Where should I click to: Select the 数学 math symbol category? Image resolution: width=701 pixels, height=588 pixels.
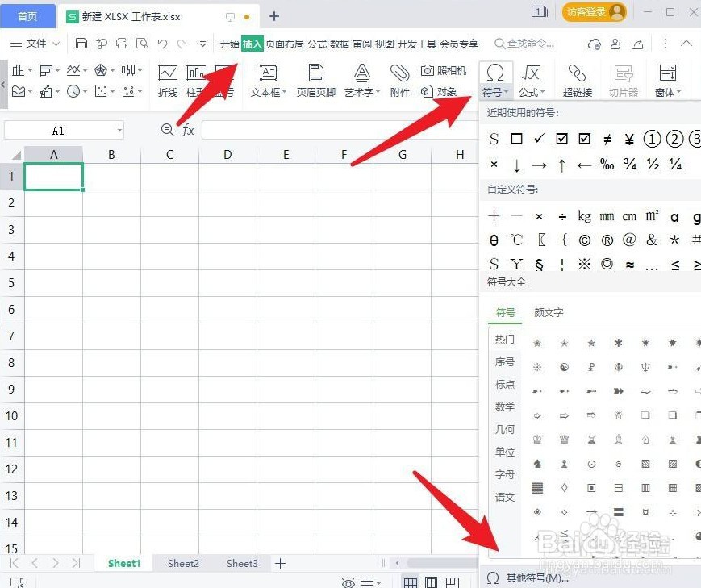(504, 407)
